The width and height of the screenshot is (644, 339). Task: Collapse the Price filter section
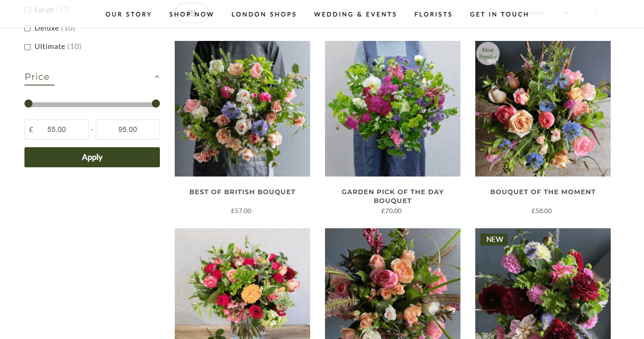click(x=157, y=77)
